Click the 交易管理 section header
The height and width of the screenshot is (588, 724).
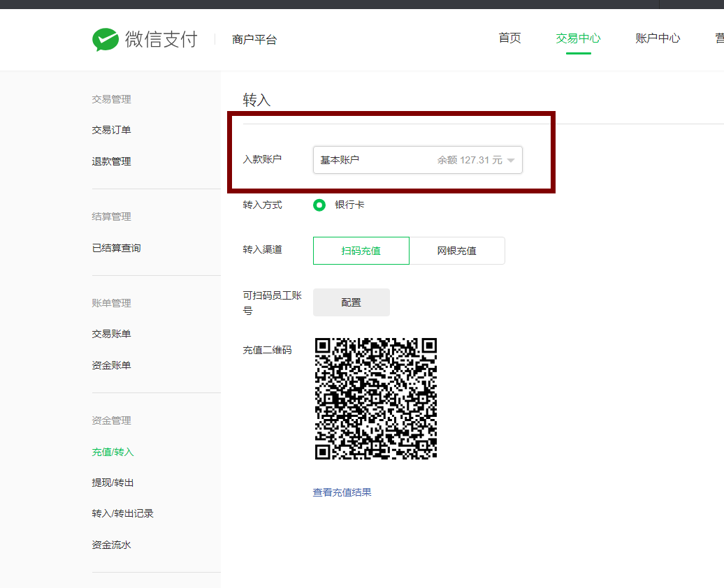(x=111, y=99)
